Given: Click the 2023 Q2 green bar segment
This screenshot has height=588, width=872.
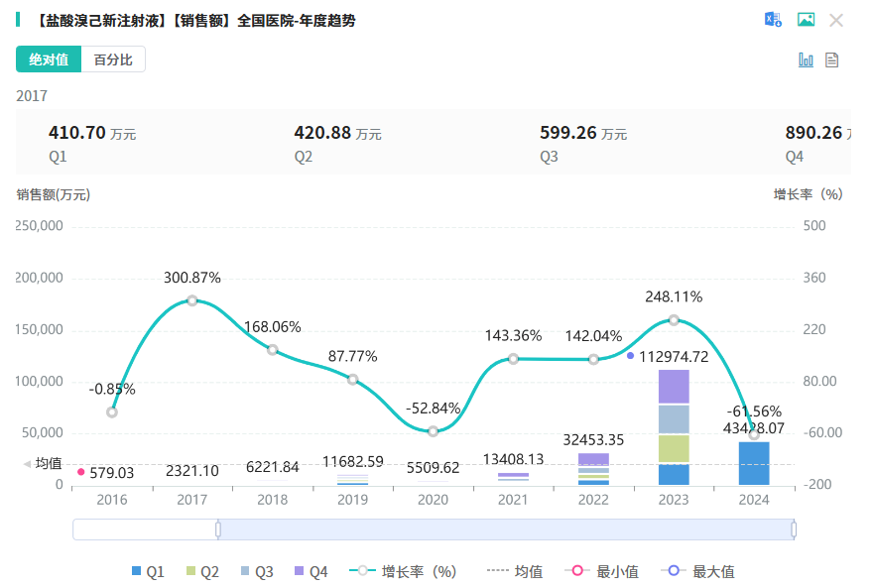Looking at the screenshot, I should 674,448.
